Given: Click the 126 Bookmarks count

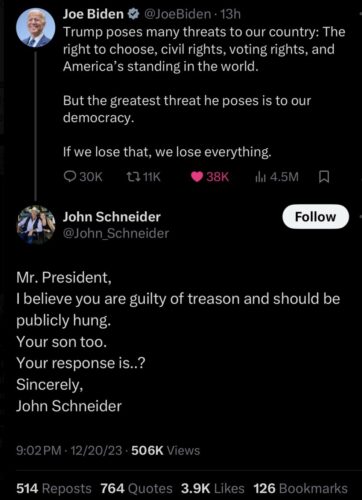Looking at the screenshot, I should pos(300,488).
